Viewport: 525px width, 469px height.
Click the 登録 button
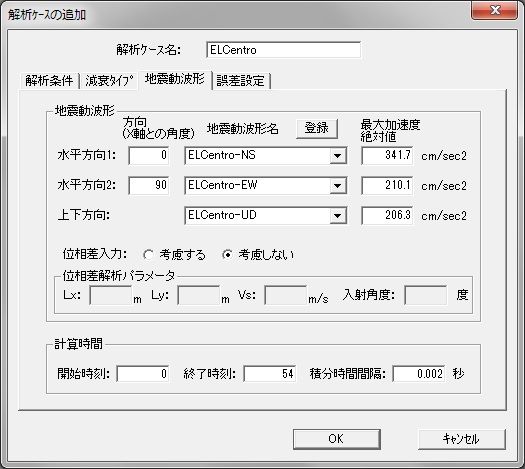coord(316,128)
